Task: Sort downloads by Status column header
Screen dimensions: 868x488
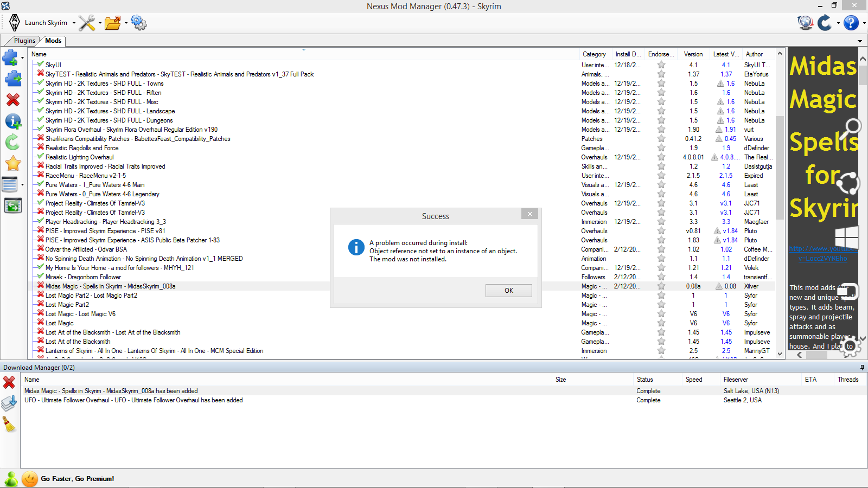Action: coord(657,380)
